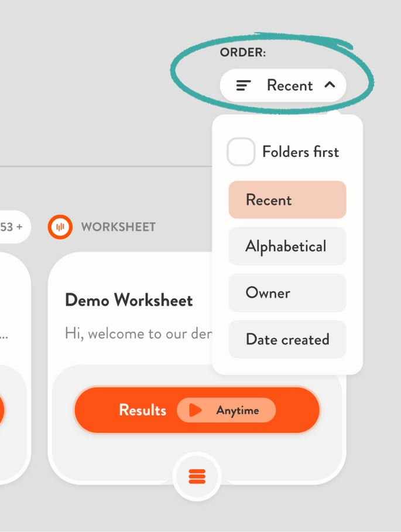
Task: Click the WORKSHEET category label
Action: [118, 227]
